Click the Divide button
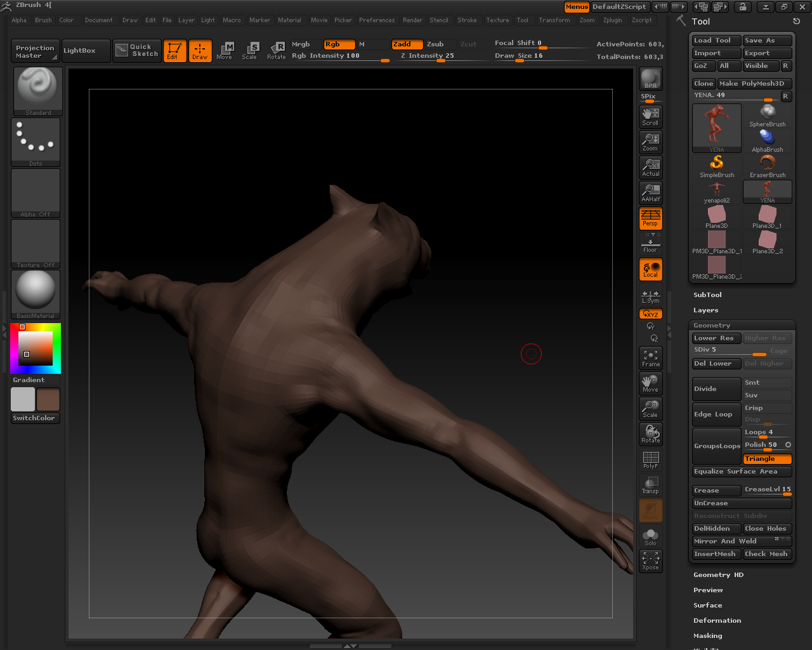 point(716,389)
